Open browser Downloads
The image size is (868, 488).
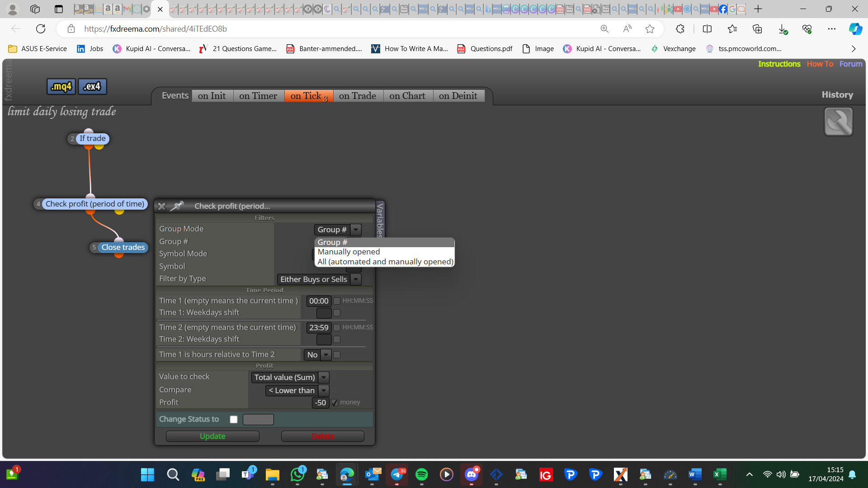point(783,29)
